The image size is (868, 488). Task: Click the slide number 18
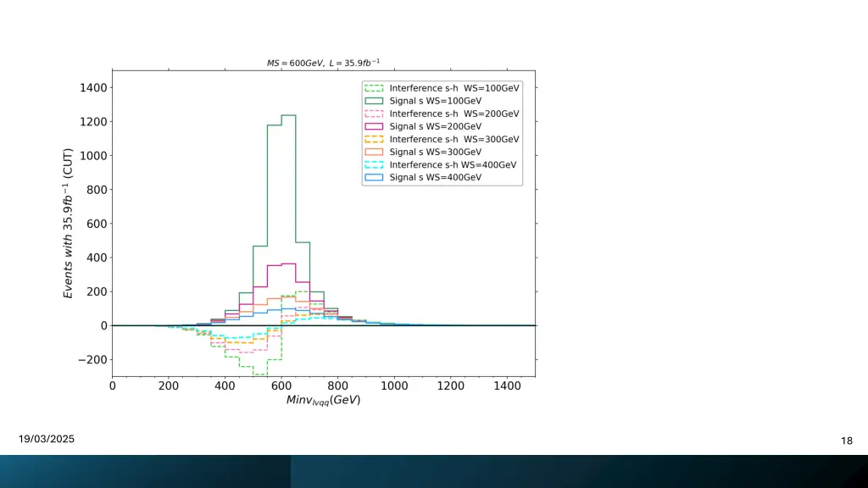pos(847,441)
